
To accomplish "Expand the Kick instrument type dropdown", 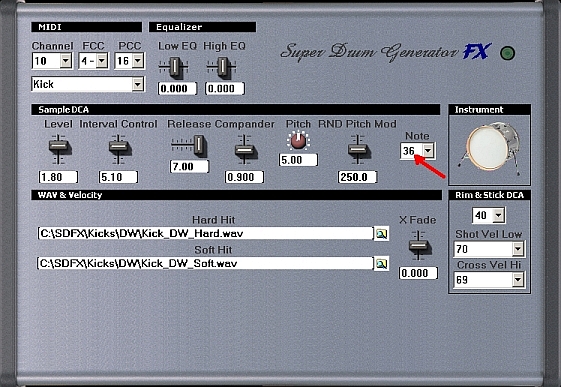I will point(138,84).
